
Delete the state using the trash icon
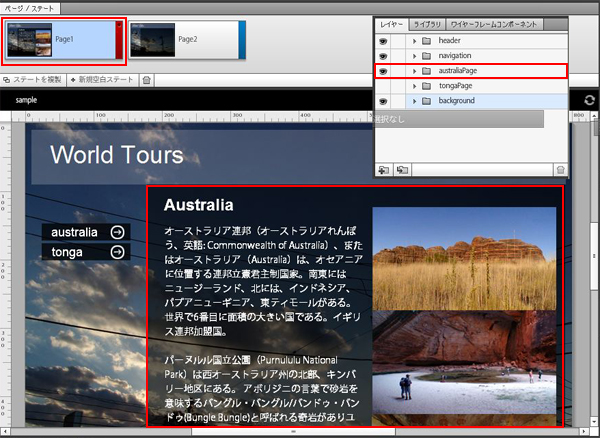[x=146, y=80]
